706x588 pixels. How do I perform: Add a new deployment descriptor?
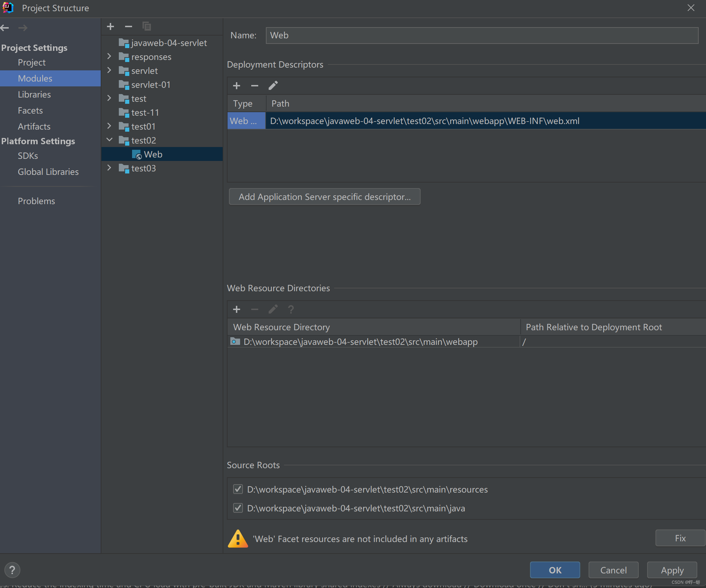pyautogui.click(x=237, y=86)
